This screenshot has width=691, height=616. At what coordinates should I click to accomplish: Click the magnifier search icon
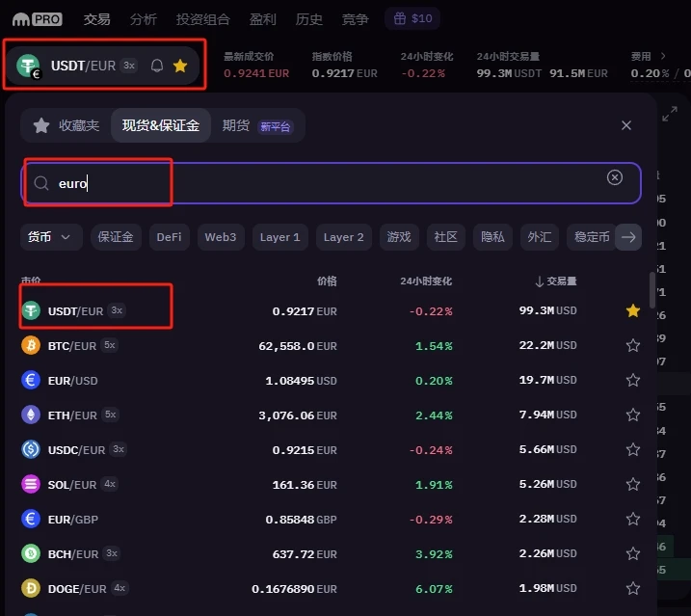41,183
